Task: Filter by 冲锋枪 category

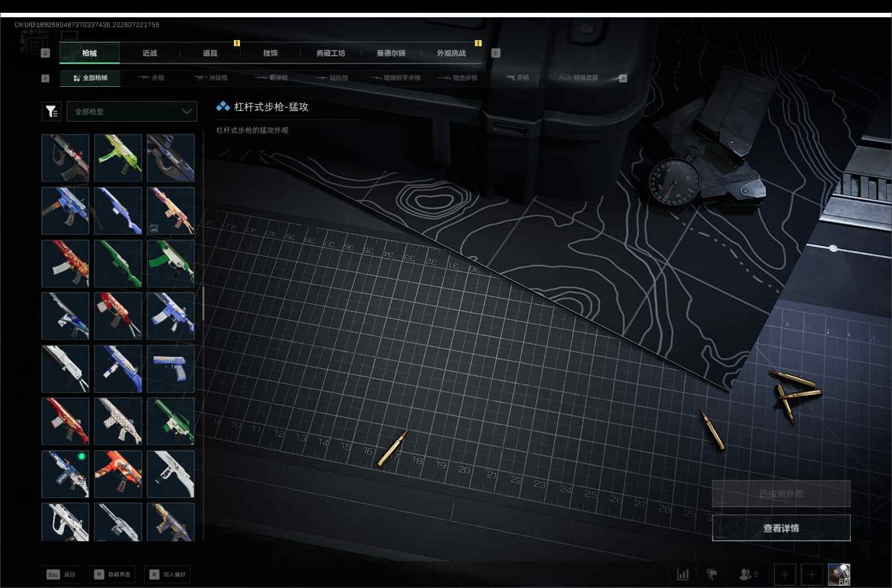Action: pyautogui.click(x=210, y=78)
